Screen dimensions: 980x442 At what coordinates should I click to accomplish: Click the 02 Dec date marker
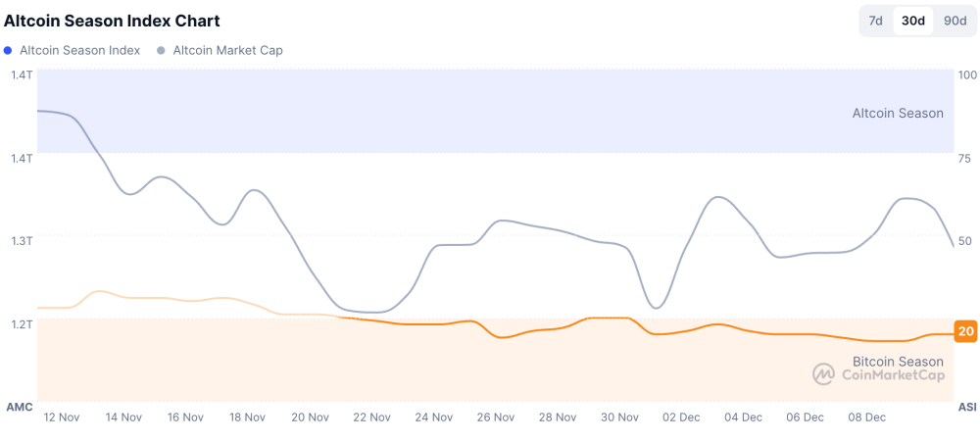tap(681, 417)
